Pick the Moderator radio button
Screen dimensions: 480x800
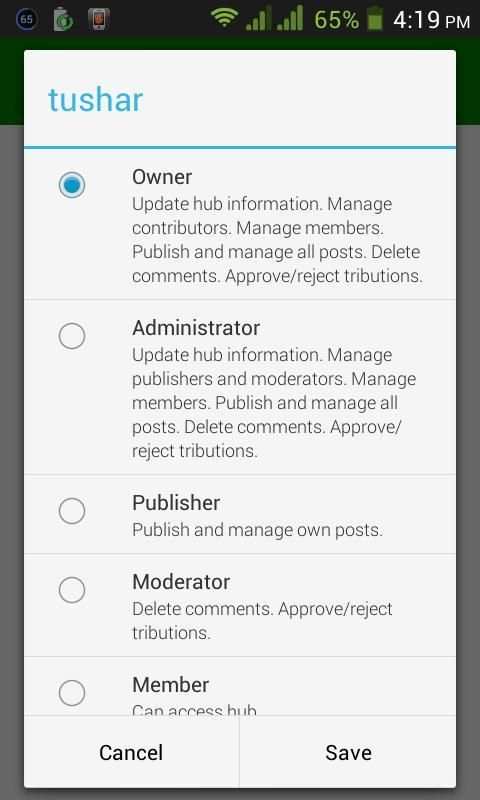coord(71,590)
